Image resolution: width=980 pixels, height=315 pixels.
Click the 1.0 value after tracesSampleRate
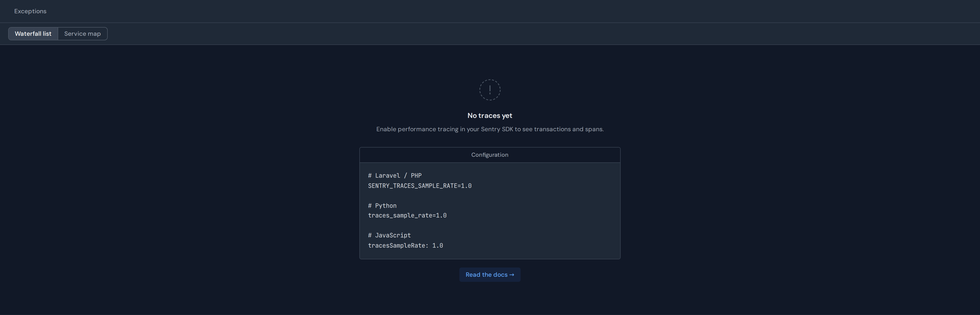click(437, 246)
